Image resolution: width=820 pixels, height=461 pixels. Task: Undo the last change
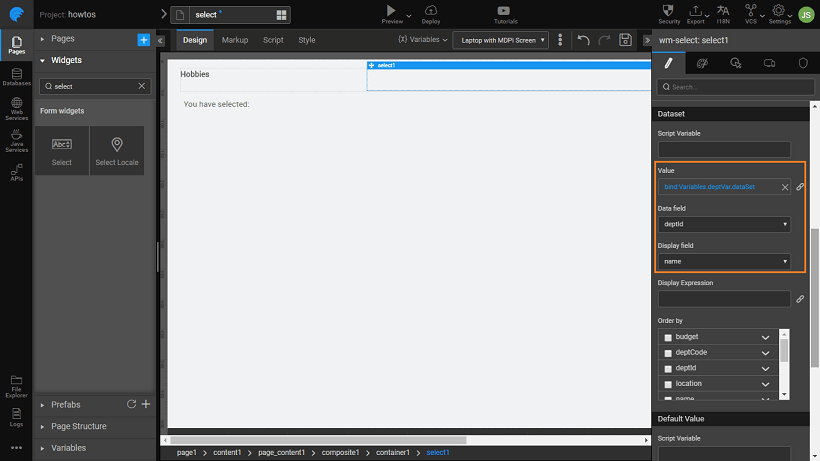coord(583,40)
